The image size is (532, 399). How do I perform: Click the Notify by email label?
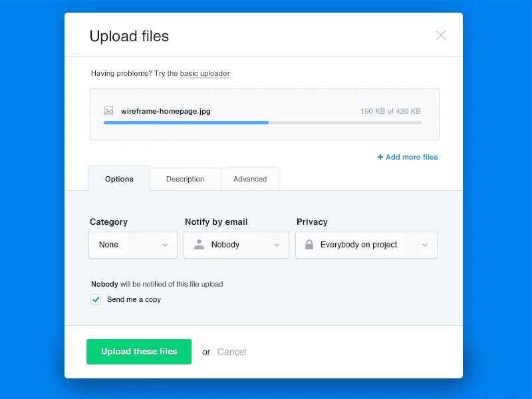[x=216, y=222]
